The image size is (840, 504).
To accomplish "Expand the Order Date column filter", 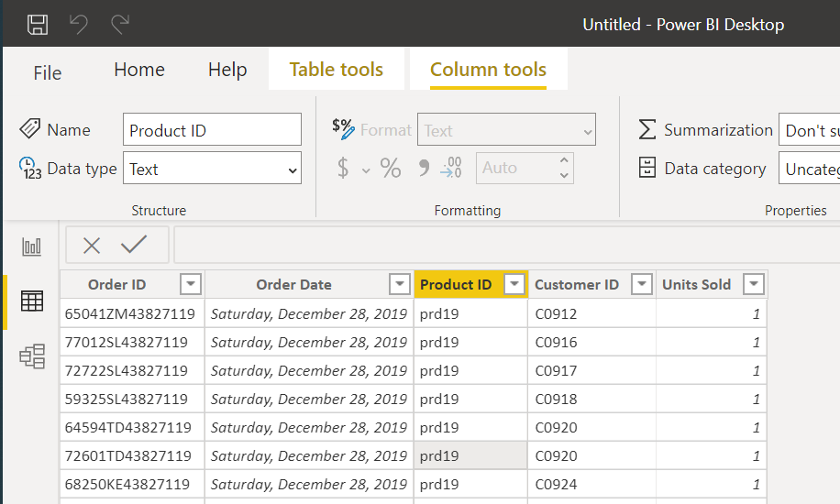I will (400, 285).
